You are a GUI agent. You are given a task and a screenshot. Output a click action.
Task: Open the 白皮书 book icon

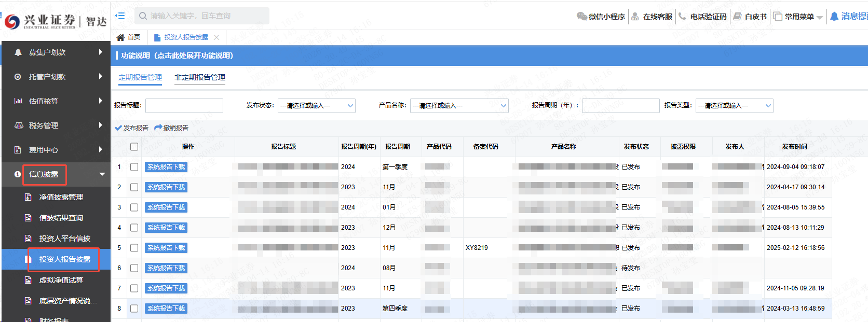(737, 17)
